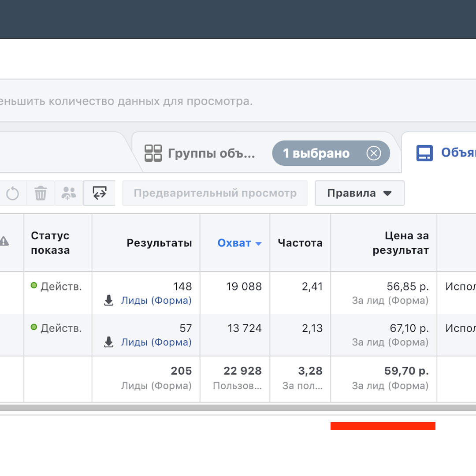
Task: Click the 56,85 р. cost value
Action: tap(408, 286)
